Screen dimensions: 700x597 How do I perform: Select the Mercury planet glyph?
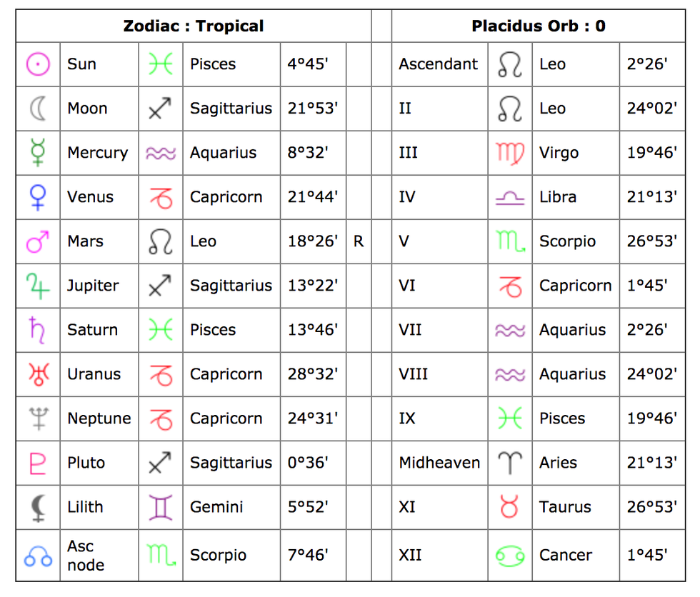coord(38,153)
